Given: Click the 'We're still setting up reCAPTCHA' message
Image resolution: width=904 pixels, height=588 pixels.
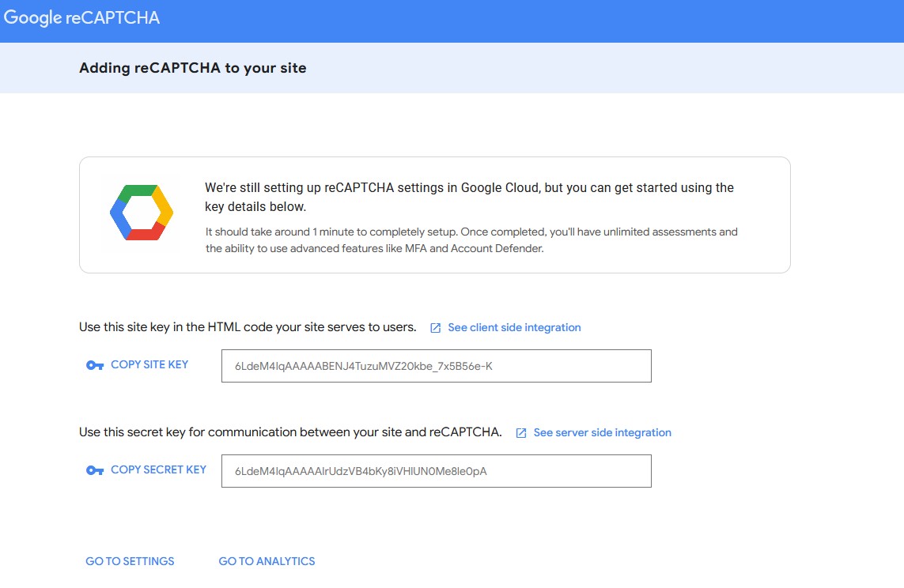Looking at the screenshot, I should click(x=469, y=197).
